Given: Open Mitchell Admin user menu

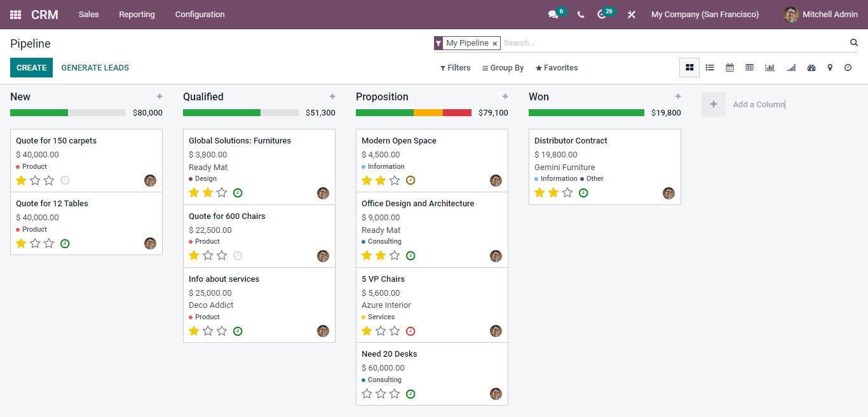Looking at the screenshot, I should (x=820, y=15).
